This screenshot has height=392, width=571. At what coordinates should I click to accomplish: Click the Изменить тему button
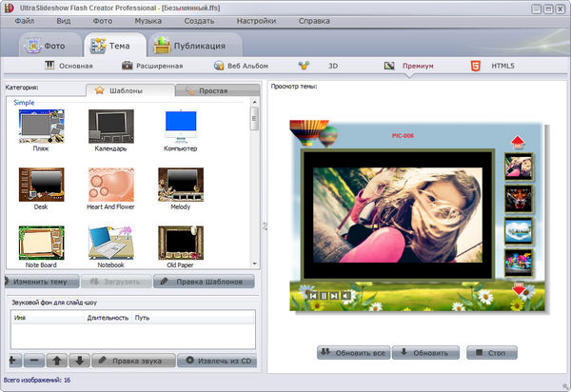click(42, 282)
